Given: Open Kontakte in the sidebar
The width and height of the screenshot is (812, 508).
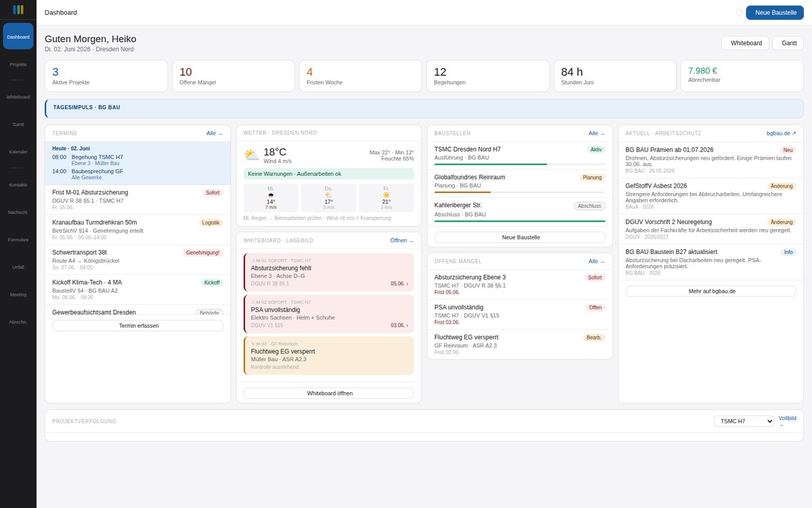Looking at the screenshot, I should (x=18, y=185).
